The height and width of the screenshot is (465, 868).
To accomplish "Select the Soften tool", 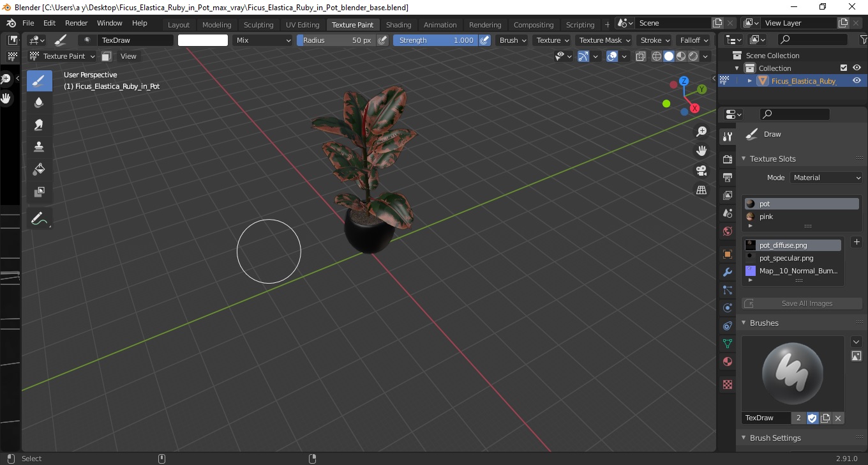I will [39, 103].
